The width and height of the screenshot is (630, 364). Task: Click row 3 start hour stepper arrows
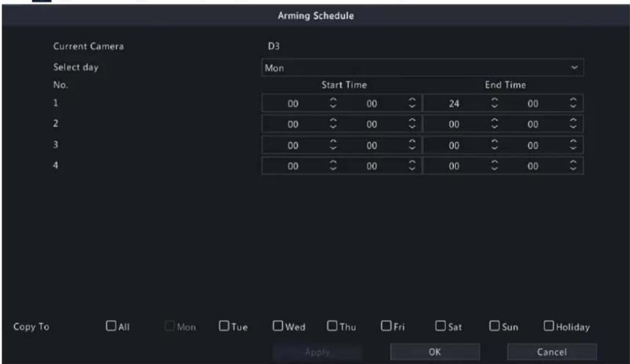tap(333, 145)
